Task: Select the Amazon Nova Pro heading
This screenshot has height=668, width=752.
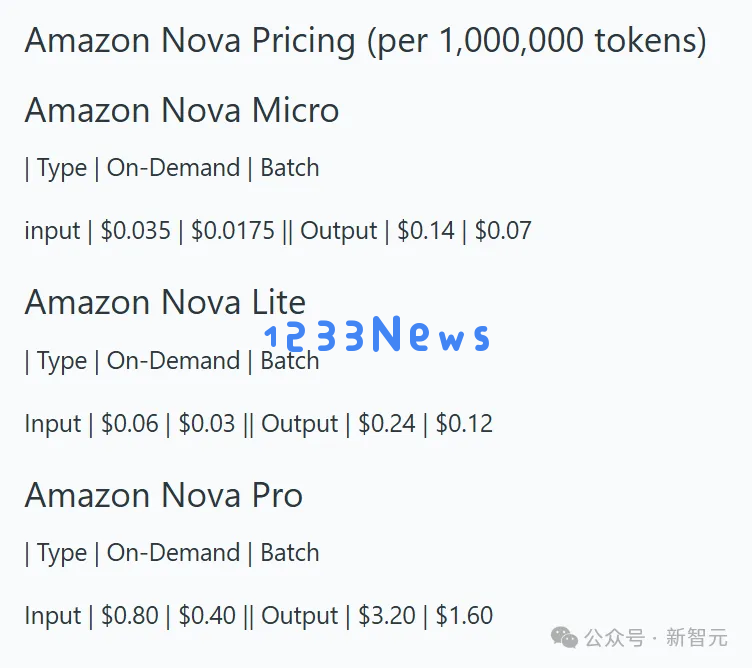Action: tap(164, 495)
